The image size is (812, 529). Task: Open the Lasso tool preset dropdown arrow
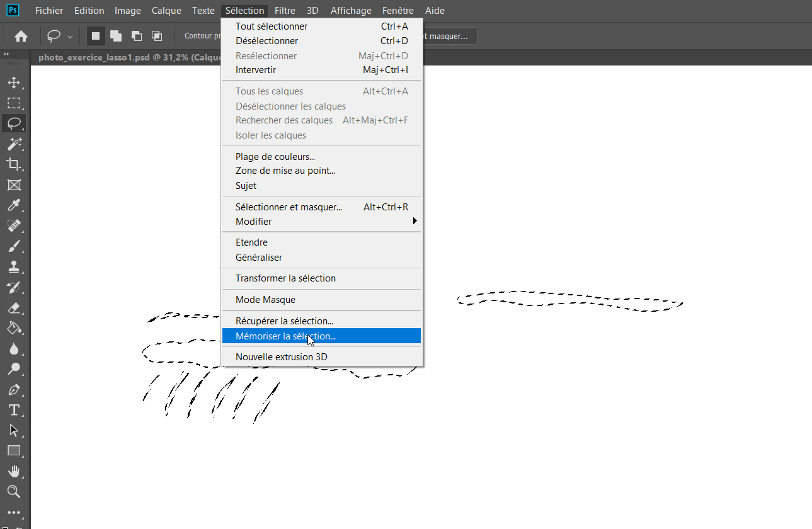[x=70, y=37]
